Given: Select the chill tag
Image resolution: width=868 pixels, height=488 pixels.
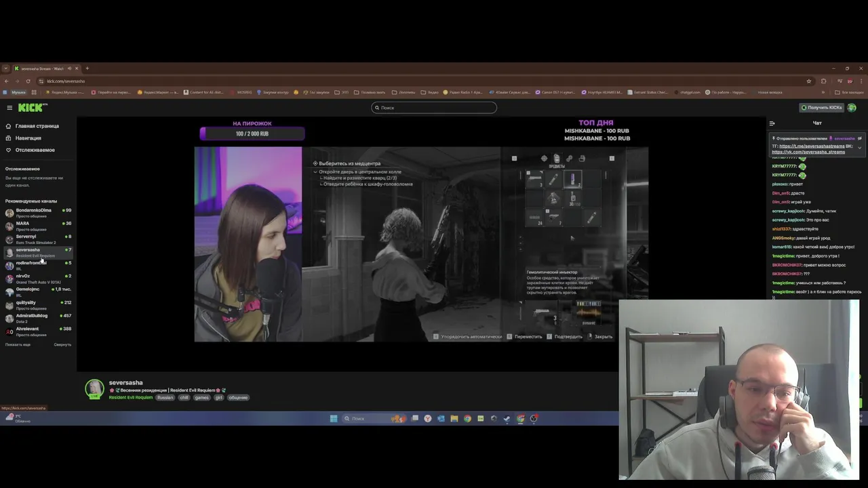Looking at the screenshot, I should [x=184, y=398].
